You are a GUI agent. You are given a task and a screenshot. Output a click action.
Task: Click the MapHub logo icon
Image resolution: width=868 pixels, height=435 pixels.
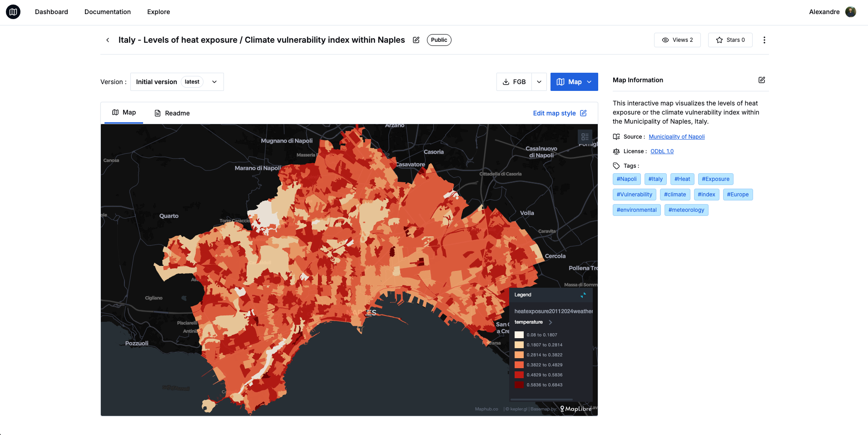click(13, 12)
